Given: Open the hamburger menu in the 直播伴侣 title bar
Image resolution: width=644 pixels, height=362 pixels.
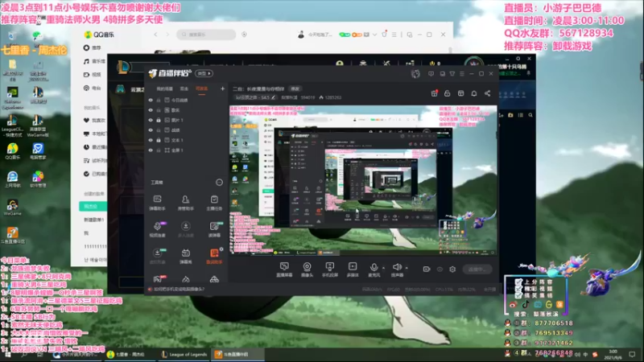Looking at the screenshot, I should (462, 74).
